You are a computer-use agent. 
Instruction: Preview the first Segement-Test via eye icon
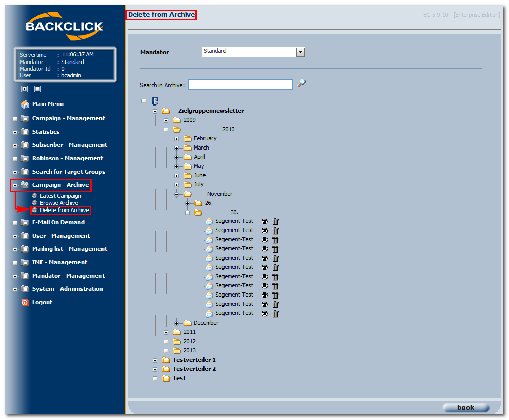click(x=265, y=221)
